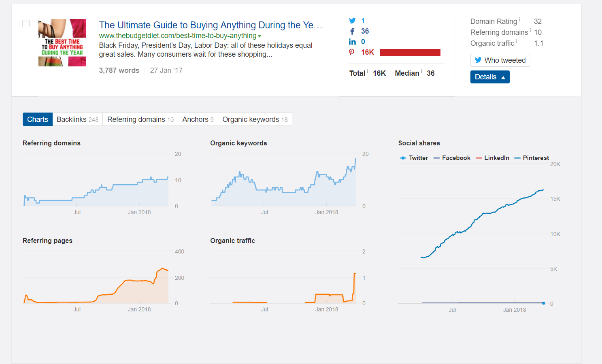The height and width of the screenshot is (364, 602).
Task: Click info icon next to Total shares
Action: pyautogui.click(x=368, y=71)
